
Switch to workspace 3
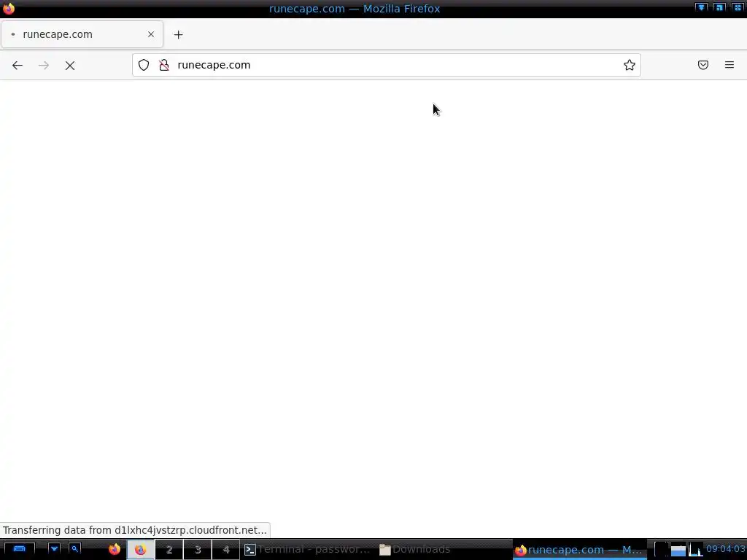(x=198, y=550)
